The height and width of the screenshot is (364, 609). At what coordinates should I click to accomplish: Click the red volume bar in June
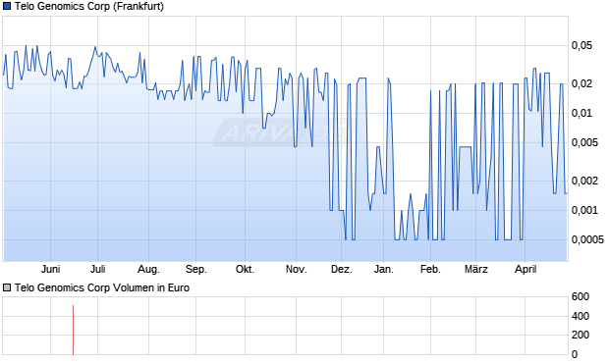click(x=73, y=330)
